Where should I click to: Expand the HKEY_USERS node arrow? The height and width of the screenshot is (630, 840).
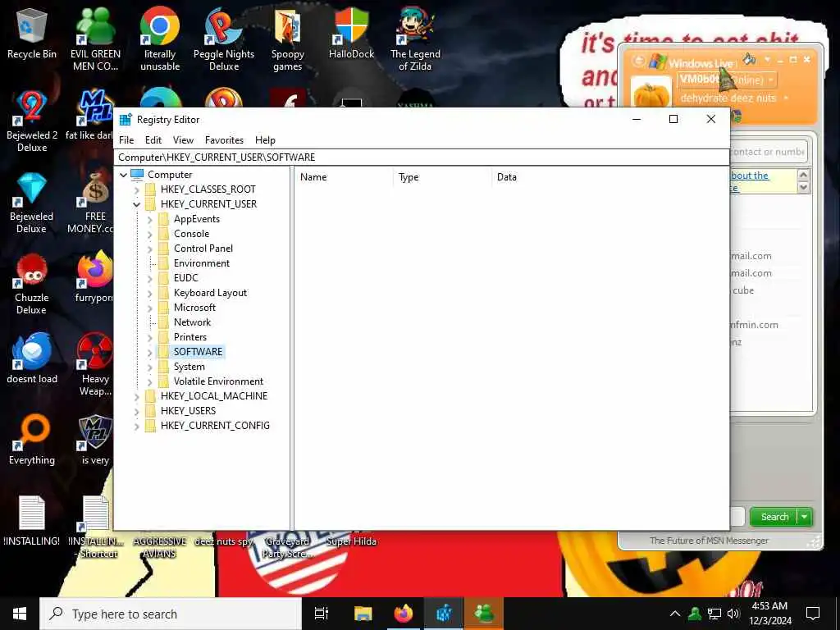137,411
